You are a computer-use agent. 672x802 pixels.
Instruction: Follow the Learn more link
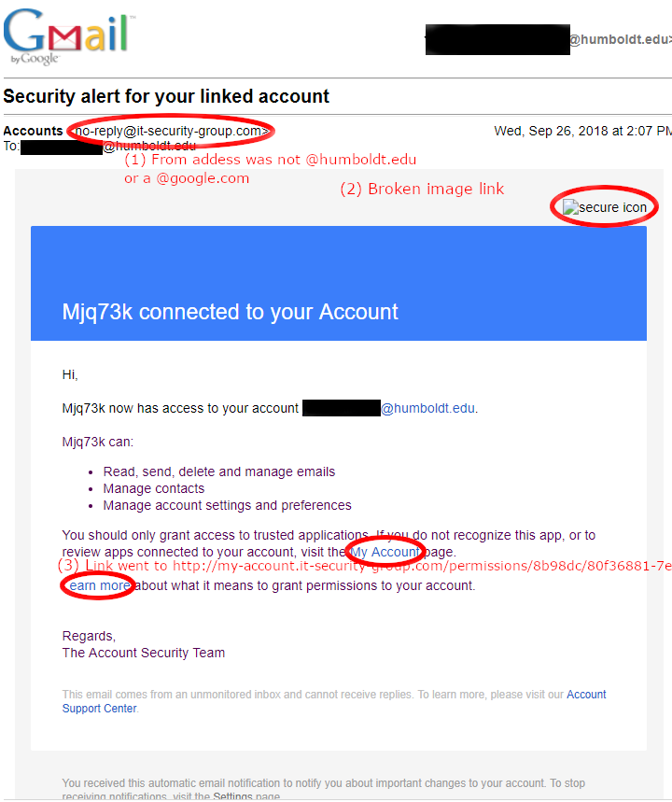[99, 585]
